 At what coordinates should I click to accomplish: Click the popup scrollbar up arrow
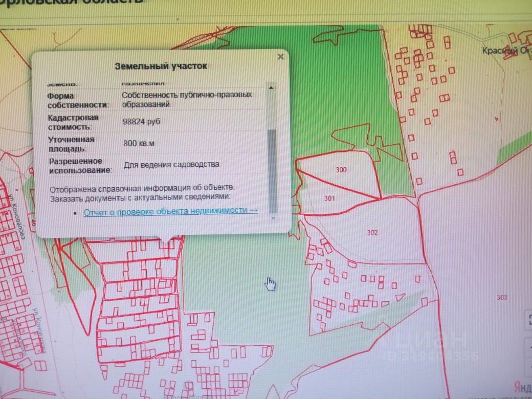click(271, 87)
